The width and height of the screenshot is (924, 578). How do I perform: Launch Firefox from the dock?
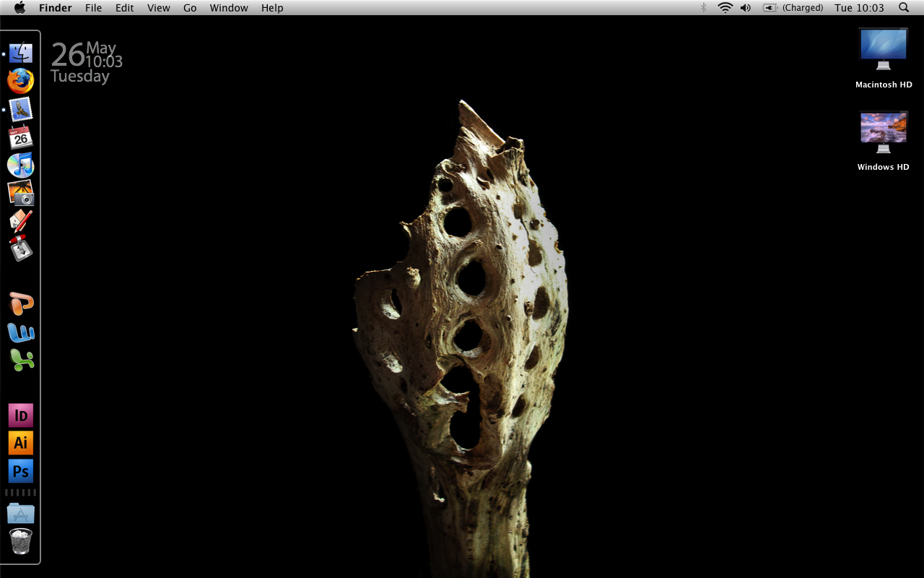click(21, 81)
